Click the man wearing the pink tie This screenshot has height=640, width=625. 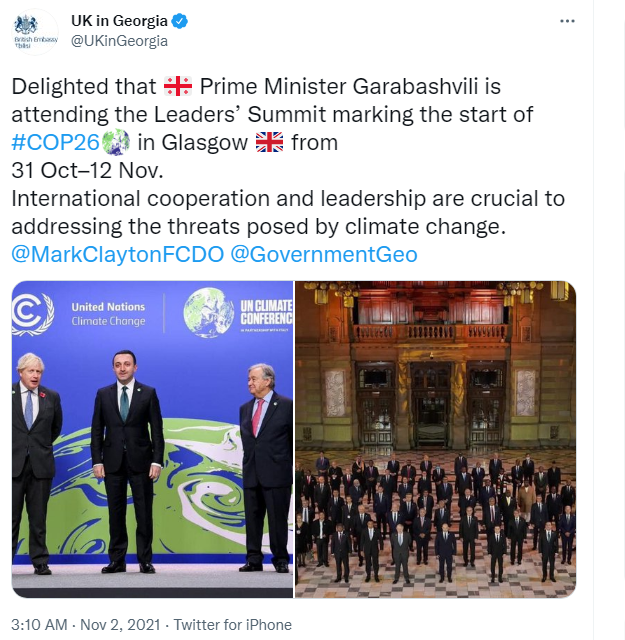(x=266, y=467)
